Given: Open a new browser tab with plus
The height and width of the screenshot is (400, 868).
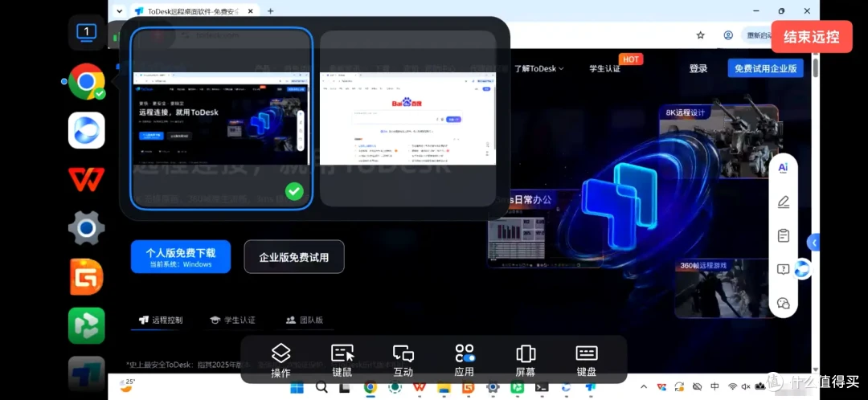Looking at the screenshot, I should click(270, 10).
